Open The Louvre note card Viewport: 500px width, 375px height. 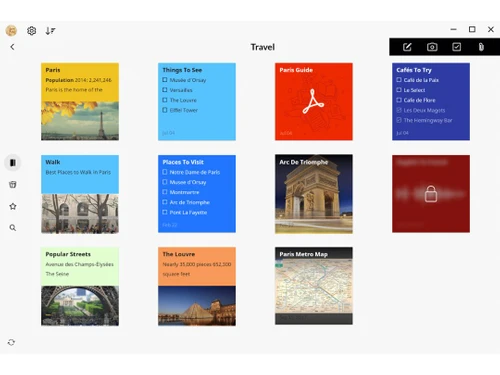pos(197,286)
